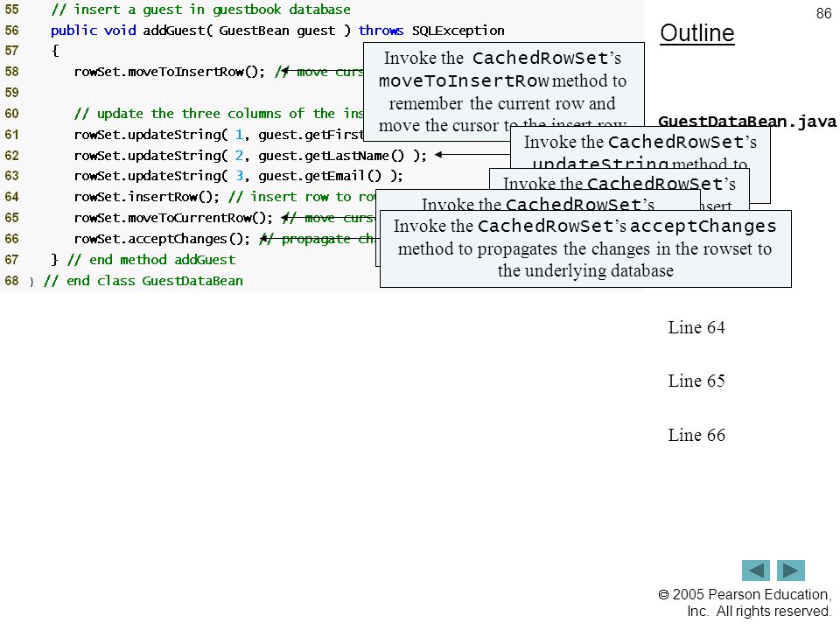Go to the previous slide arrow
This screenshot has height=630, width=840.
(x=755, y=570)
